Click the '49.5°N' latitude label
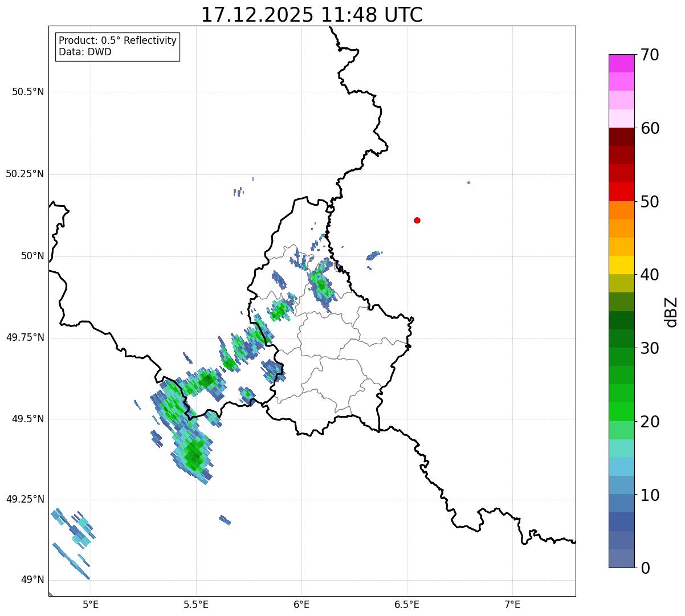This screenshot has height=616, width=685. click(x=28, y=419)
